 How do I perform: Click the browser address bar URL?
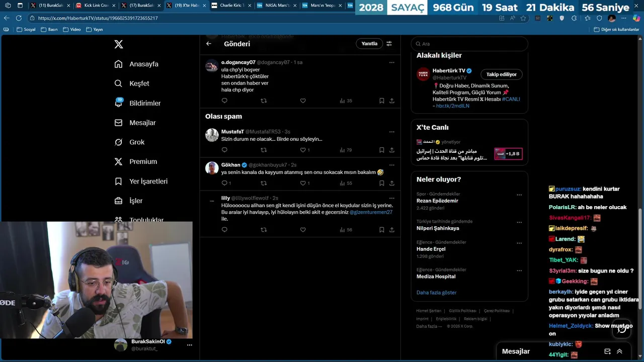98,18
